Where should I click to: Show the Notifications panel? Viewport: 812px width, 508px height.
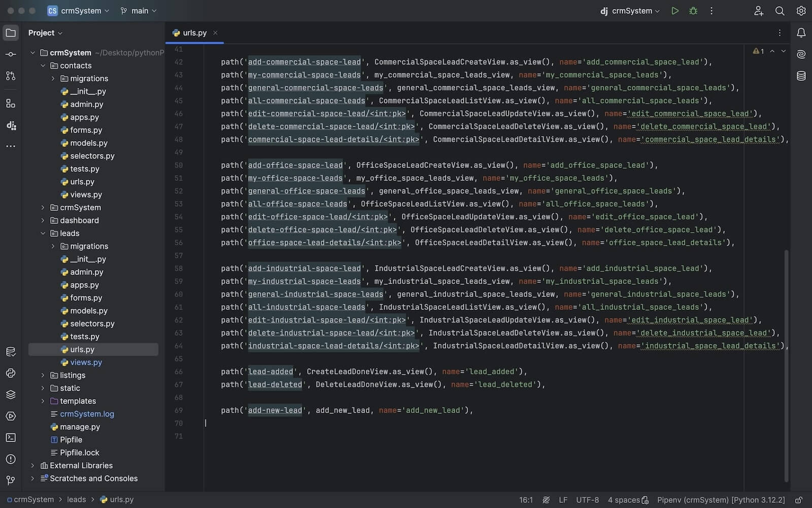(x=801, y=33)
